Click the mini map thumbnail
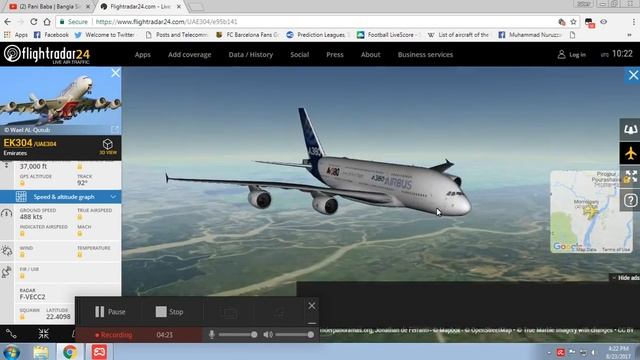This screenshot has height=360, width=640. 591,211
